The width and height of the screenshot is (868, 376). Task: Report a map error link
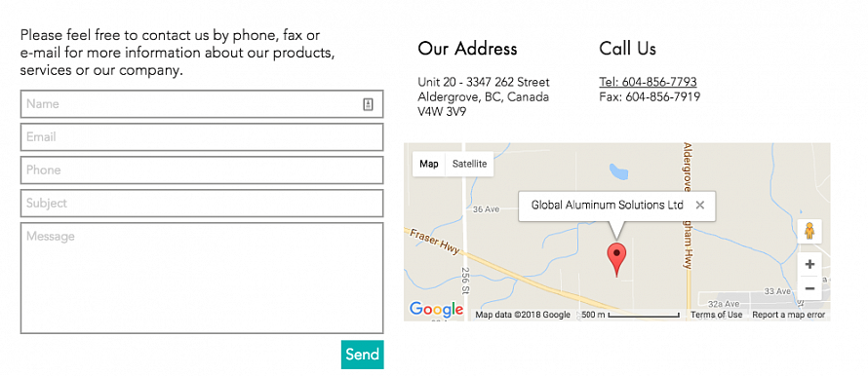pyautogui.click(x=788, y=315)
